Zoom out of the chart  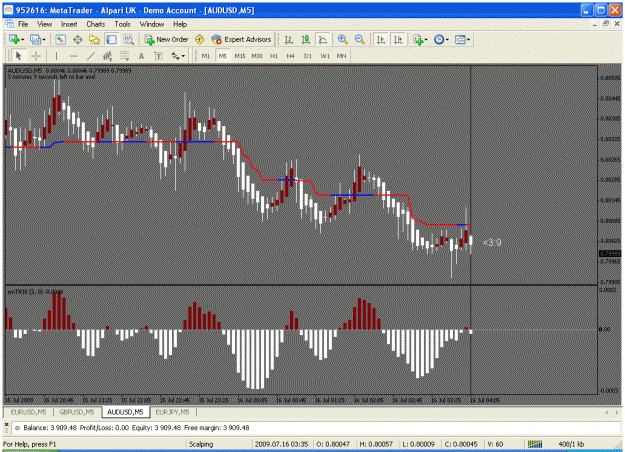pos(360,39)
